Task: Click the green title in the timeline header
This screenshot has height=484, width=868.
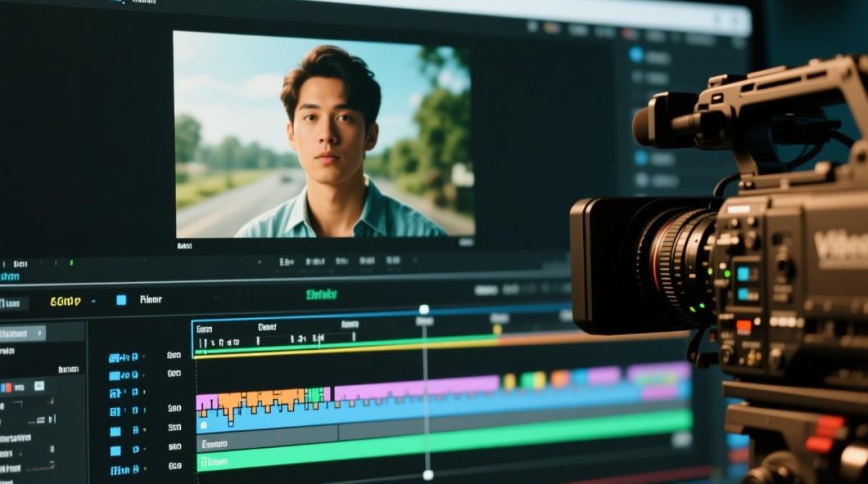Action: pyautogui.click(x=321, y=295)
